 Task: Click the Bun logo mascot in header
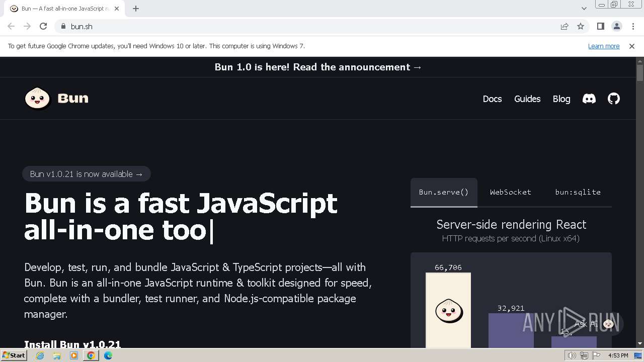tap(37, 98)
